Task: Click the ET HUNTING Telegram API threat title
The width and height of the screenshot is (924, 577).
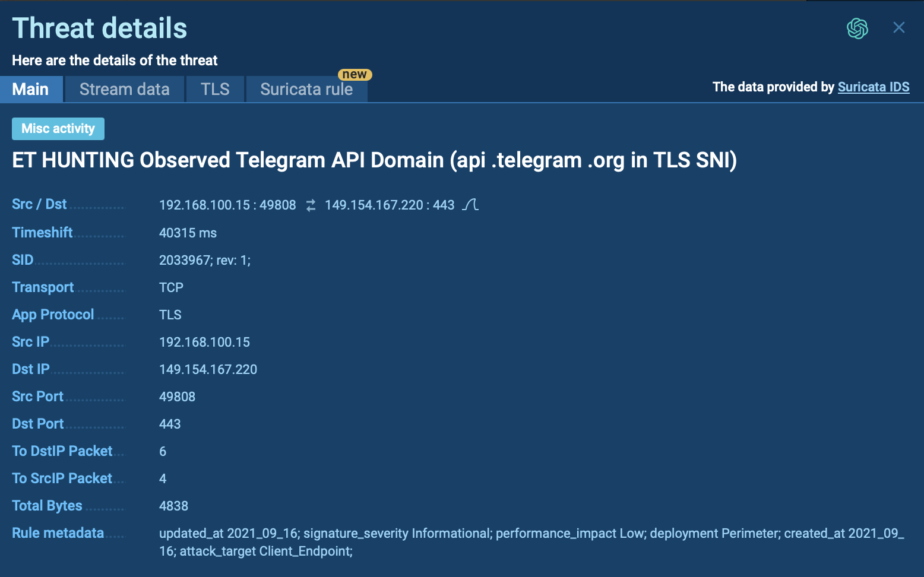Action: [x=374, y=160]
